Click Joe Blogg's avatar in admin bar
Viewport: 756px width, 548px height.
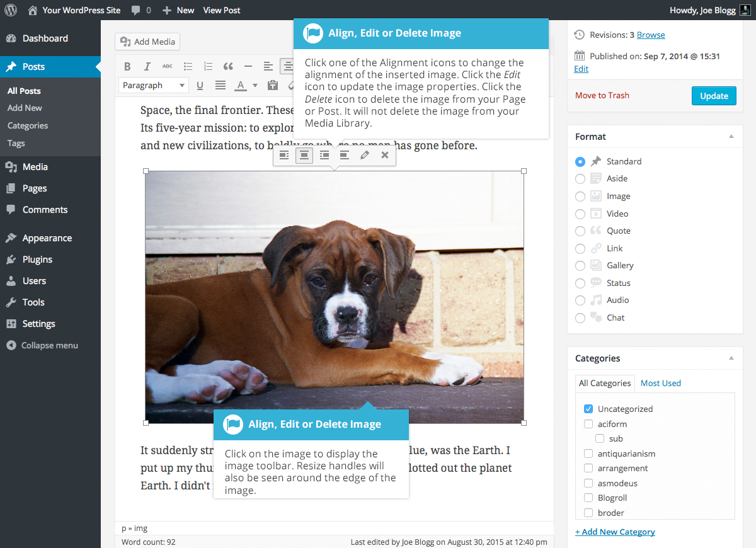[x=745, y=10]
